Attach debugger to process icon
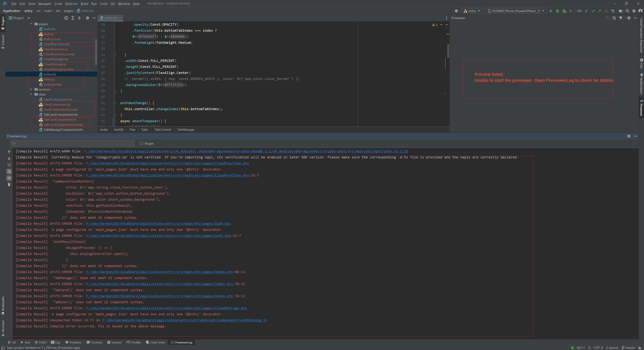This screenshot has height=350, width=644. point(564,11)
